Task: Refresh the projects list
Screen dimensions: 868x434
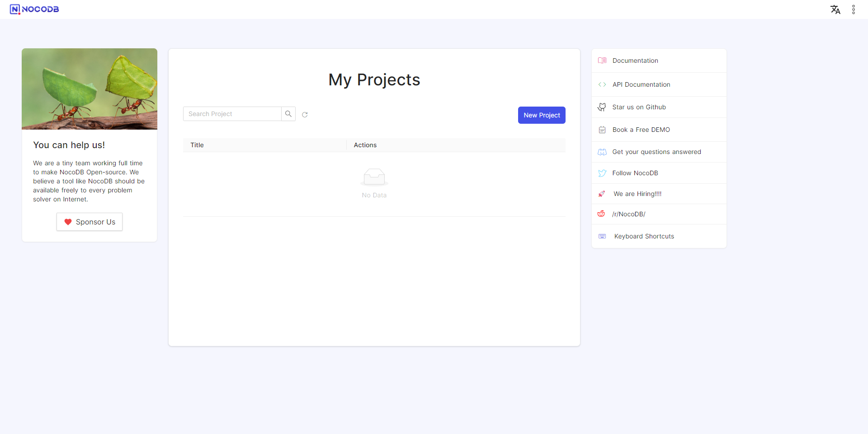Action: [305, 115]
